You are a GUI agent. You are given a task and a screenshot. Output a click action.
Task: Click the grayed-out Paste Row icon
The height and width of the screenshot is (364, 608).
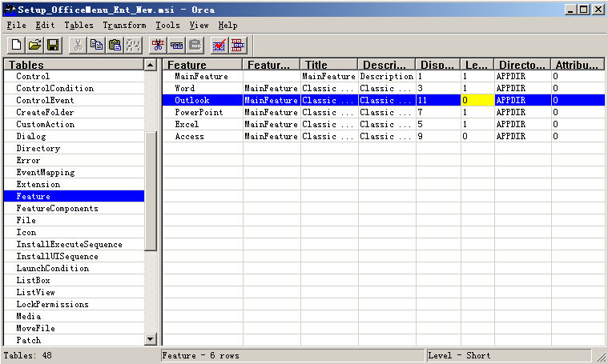click(x=195, y=46)
